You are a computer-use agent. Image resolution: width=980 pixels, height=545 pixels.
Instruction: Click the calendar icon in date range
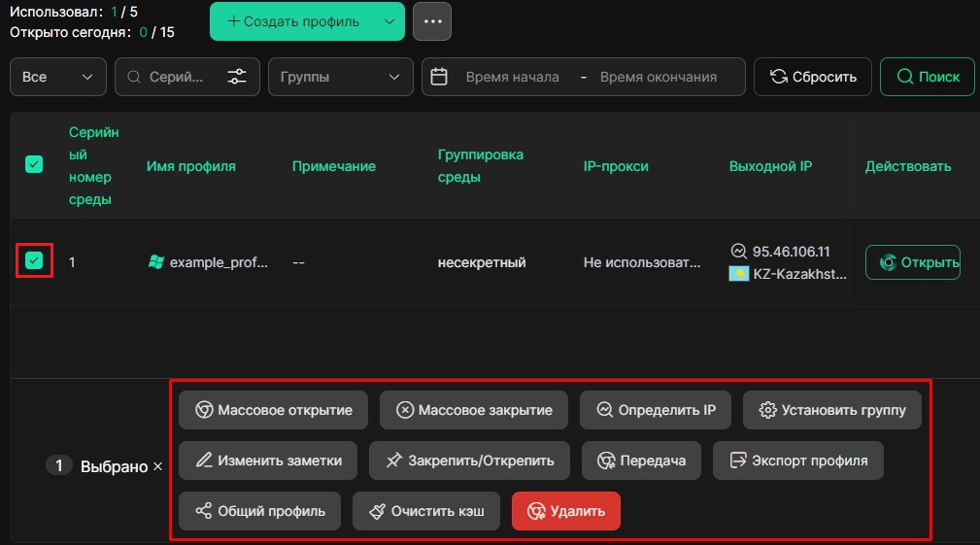coord(439,77)
